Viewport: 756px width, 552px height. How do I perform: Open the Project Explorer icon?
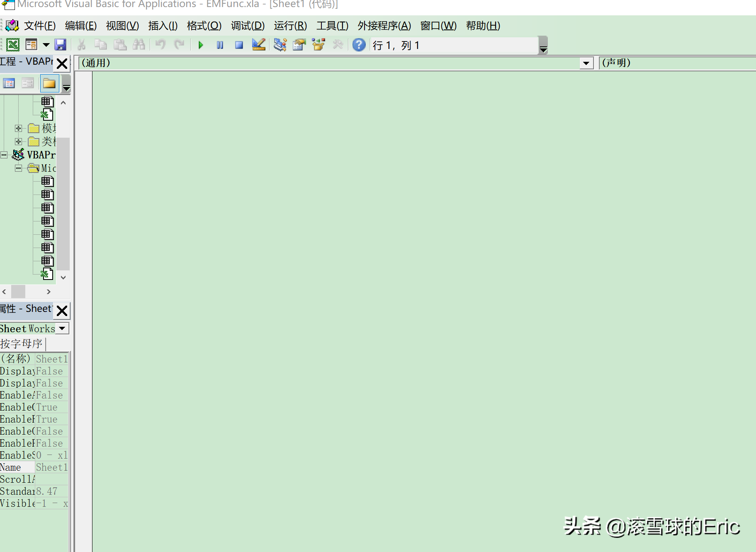280,45
